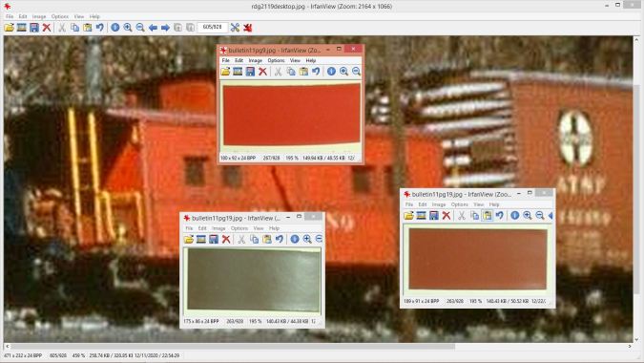The width and height of the screenshot is (644, 363).
Task: Zoom out in the bulletin11pg9.jpg window
Action: click(356, 71)
